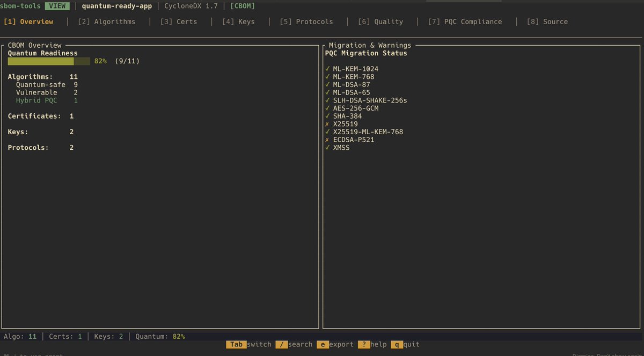Click the Certificates: 1 summary line
Viewport: 644px width, 356px height.
41,116
